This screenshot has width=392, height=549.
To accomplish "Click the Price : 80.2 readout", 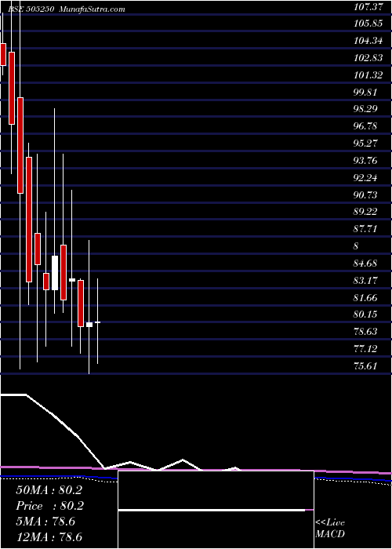I will coord(49,506).
